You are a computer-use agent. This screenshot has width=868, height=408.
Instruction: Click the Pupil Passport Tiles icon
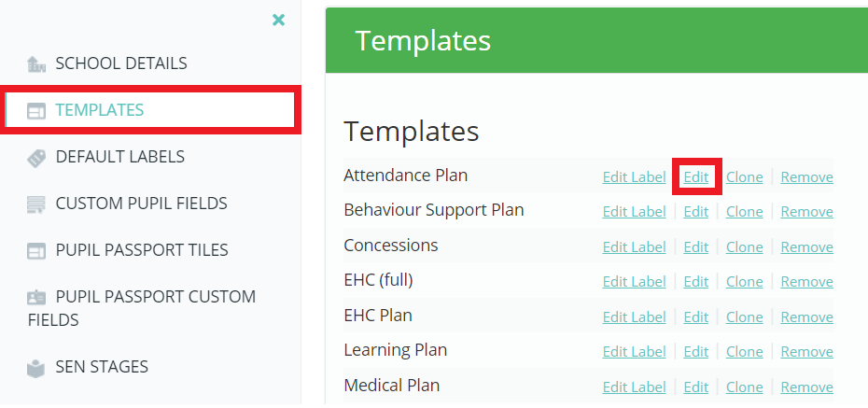[36, 251]
